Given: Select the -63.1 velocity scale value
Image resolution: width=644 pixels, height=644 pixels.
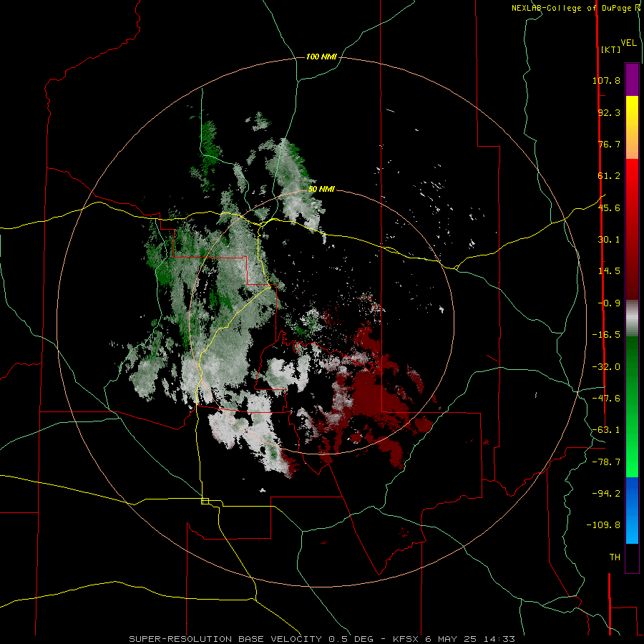Looking at the screenshot, I should point(606,430).
